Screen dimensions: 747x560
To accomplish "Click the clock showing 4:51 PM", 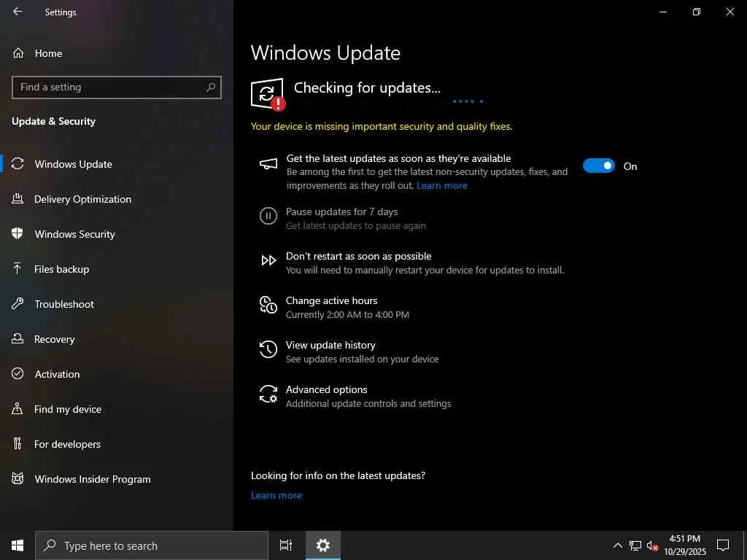I will coord(684,539).
